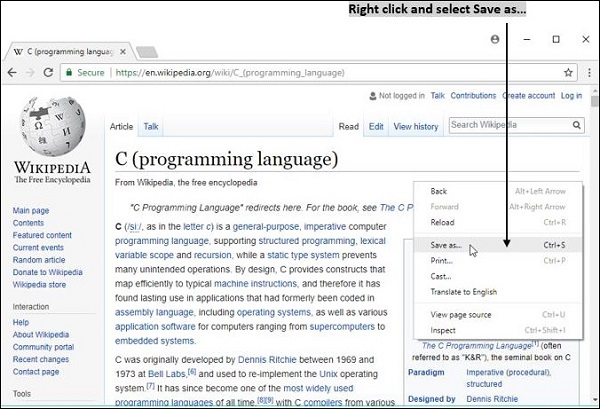Viewport: 600px width, 409px height.
Task: Follow the operating systems link
Action: coord(274,312)
